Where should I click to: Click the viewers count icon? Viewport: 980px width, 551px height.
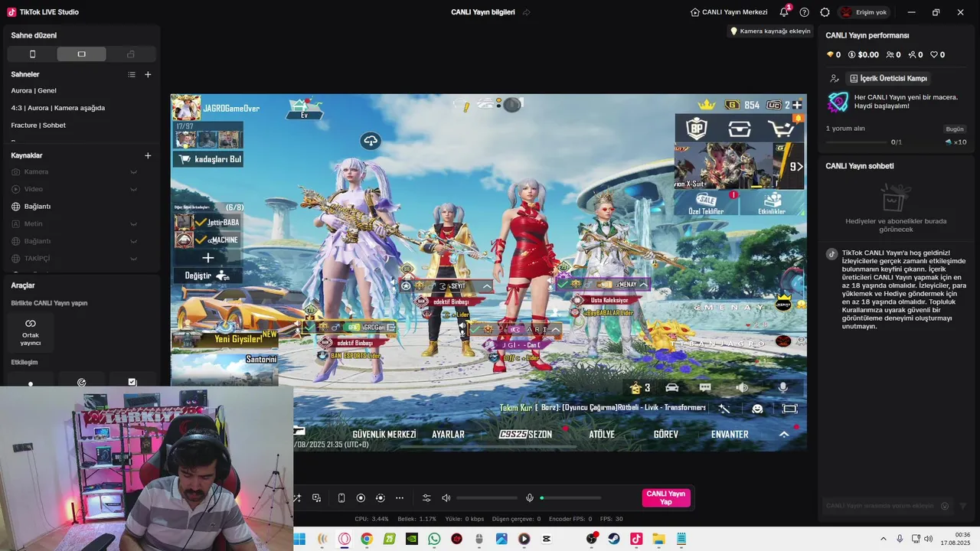click(890, 55)
